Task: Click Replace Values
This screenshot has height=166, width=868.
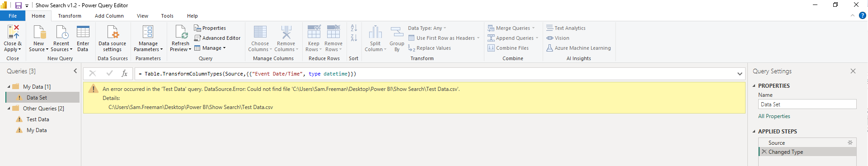Action: point(430,48)
